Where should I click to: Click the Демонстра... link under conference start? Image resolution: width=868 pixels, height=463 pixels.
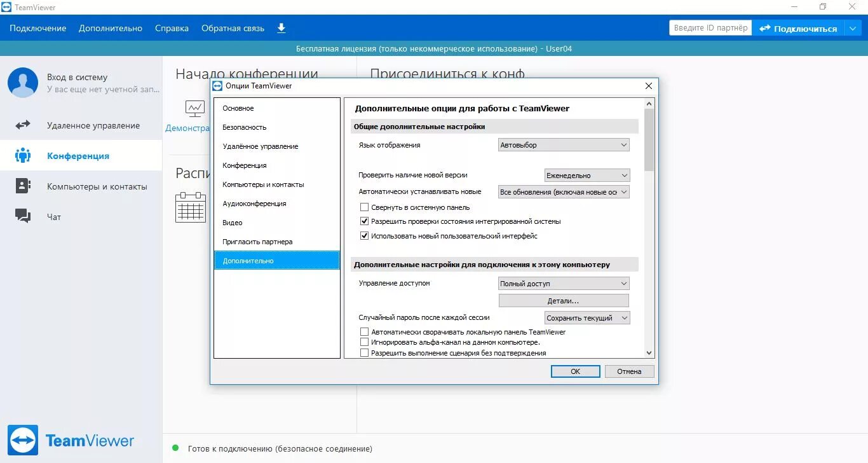[x=187, y=128]
